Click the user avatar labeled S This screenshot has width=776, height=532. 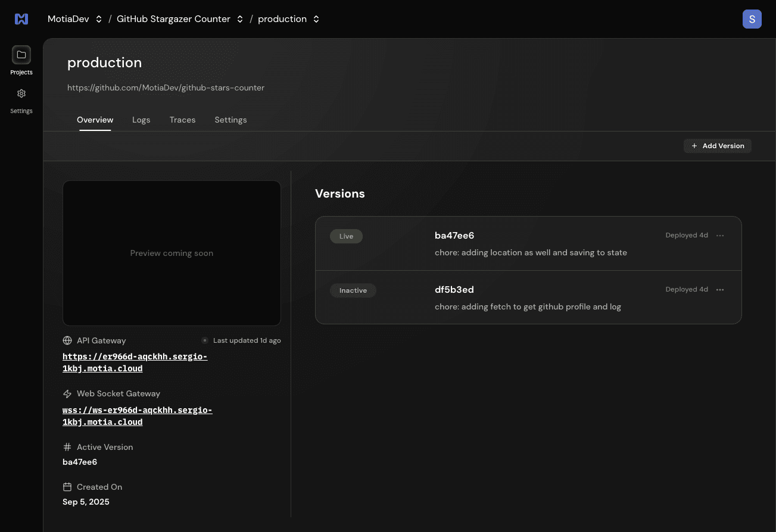tap(752, 19)
